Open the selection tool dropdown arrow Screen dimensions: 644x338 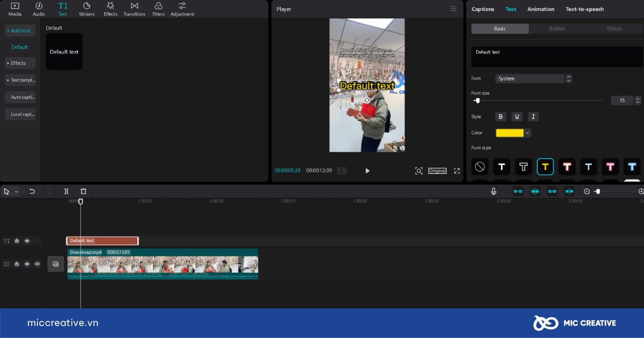pyautogui.click(x=16, y=192)
